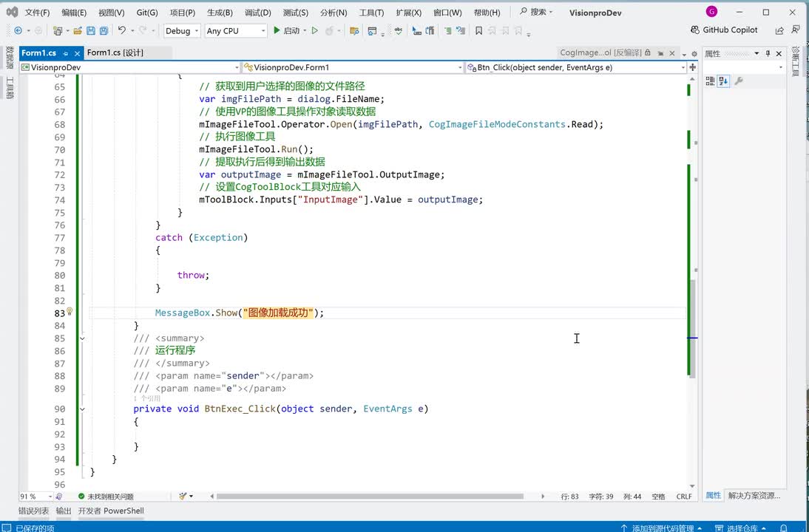
Task: Click the Save All toolbar icon
Action: tap(103, 31)
